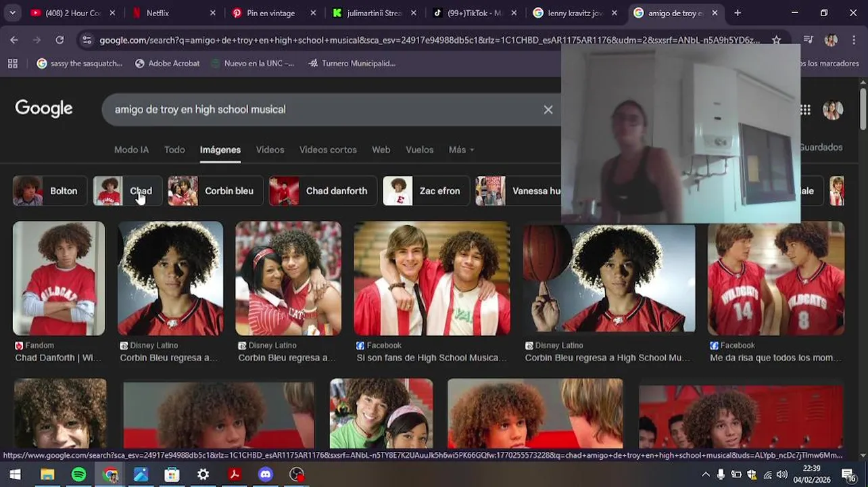Select the Todo search tab
Viewport: 868px width, 487px height.
click(x=174, y=149)
